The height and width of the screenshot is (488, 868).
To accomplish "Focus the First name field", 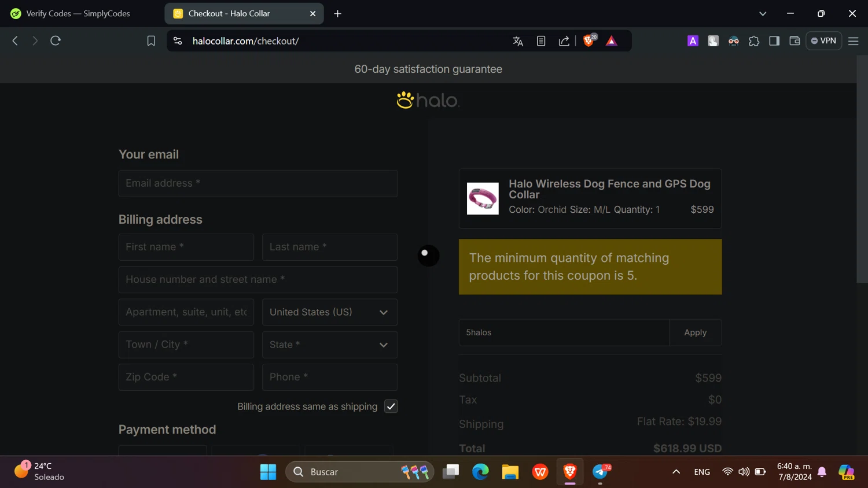I will pyautogui.click(x=186, y=247).
